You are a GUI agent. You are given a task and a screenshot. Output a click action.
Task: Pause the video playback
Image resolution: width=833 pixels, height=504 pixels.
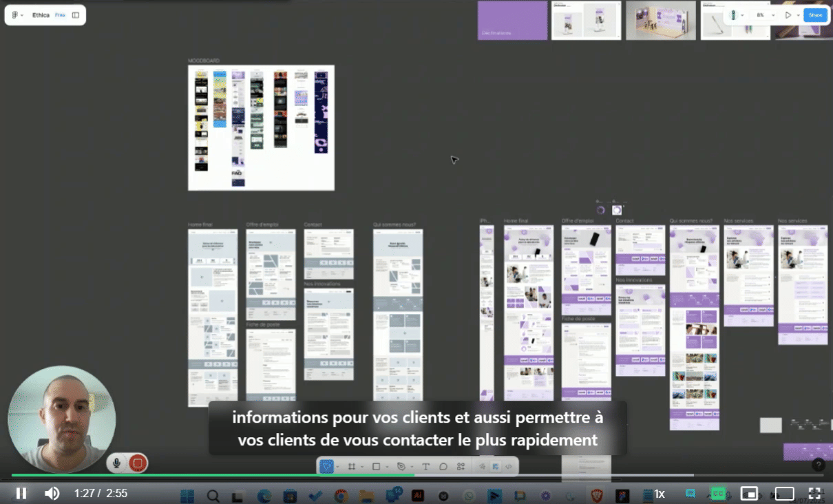click(x=21, y=493)
